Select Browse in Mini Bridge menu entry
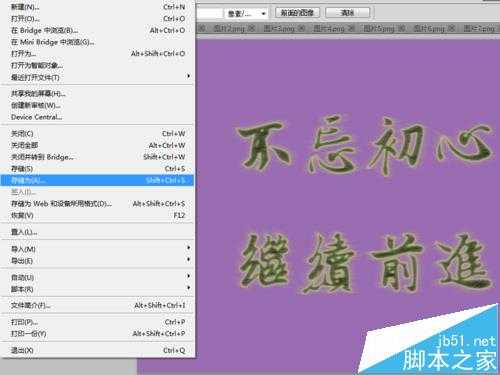500x375 pixels. 97,42
